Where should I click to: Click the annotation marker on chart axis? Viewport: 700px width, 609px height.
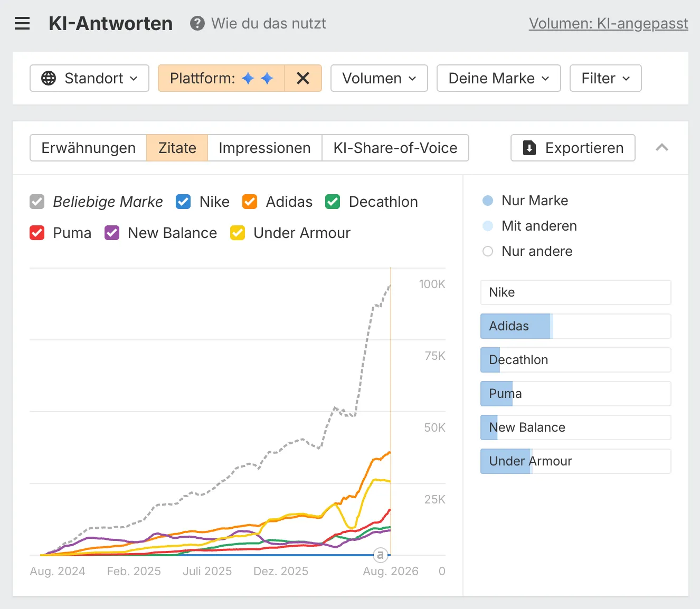(380, 555)
